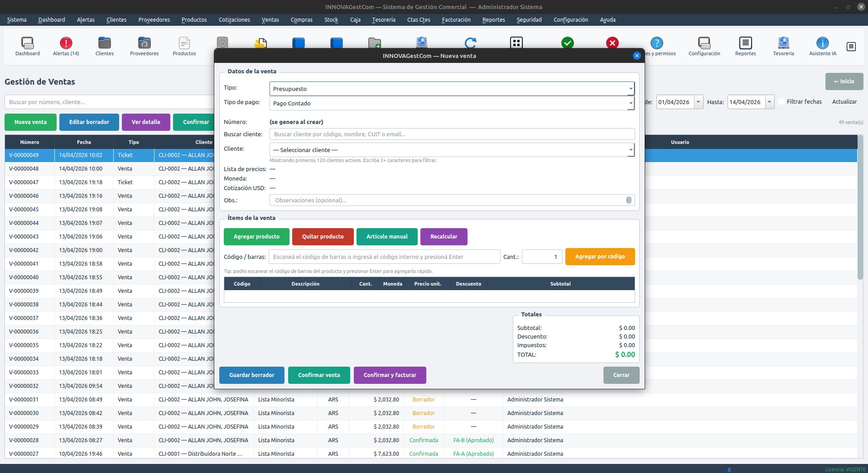Open the Productos toolbar icon

click(184, 46)
